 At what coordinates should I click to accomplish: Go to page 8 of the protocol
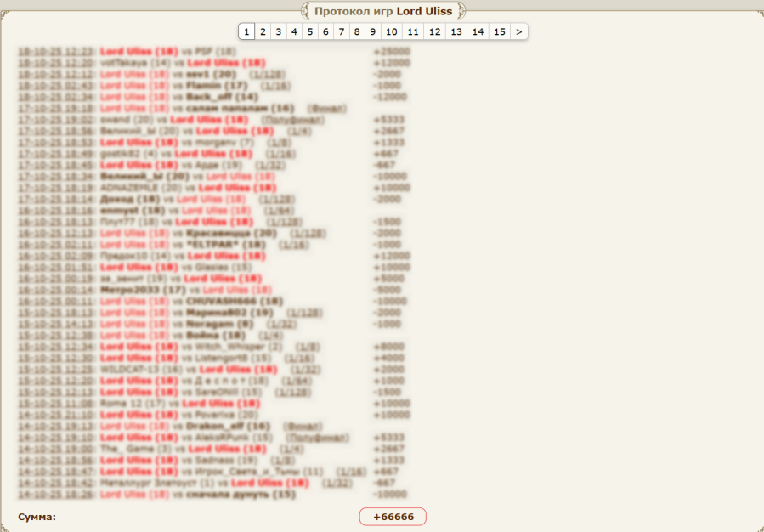click(357, 31)
